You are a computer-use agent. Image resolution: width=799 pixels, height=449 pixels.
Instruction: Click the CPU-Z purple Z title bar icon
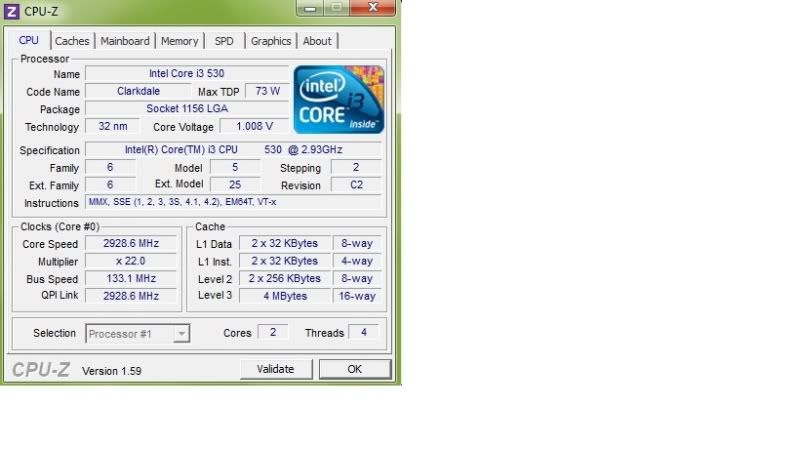click(x=12, y=11)
